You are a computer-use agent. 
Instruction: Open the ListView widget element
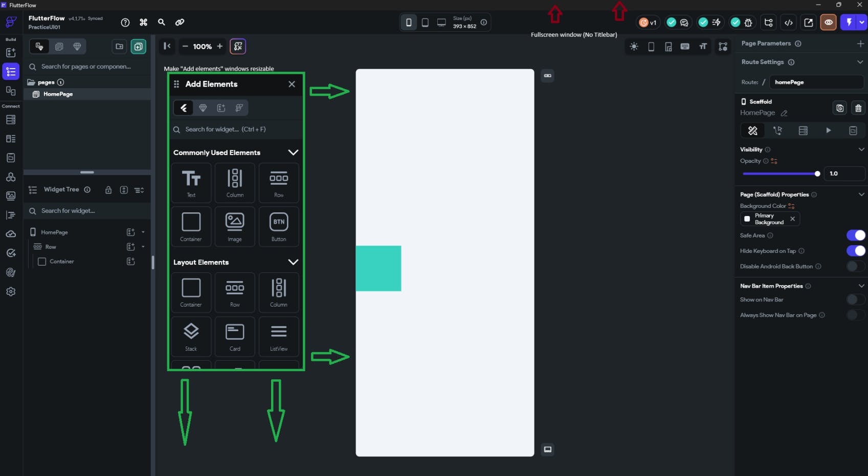279,336
